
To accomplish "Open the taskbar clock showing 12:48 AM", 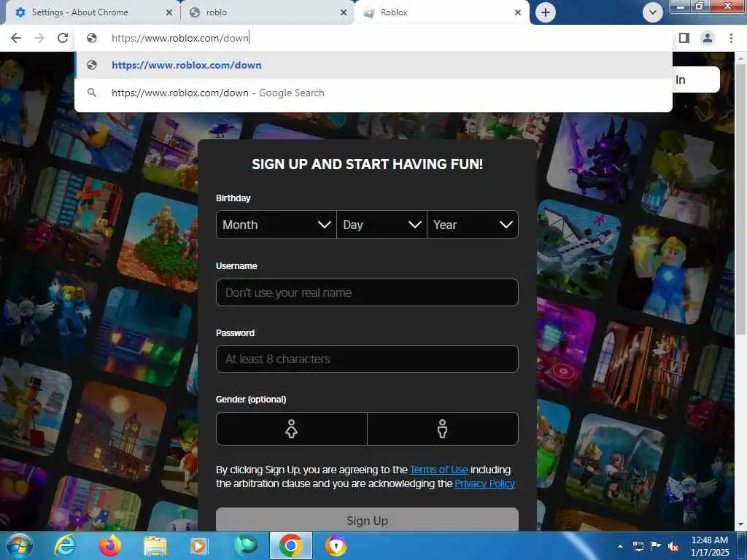I will (x=710, y=546).
